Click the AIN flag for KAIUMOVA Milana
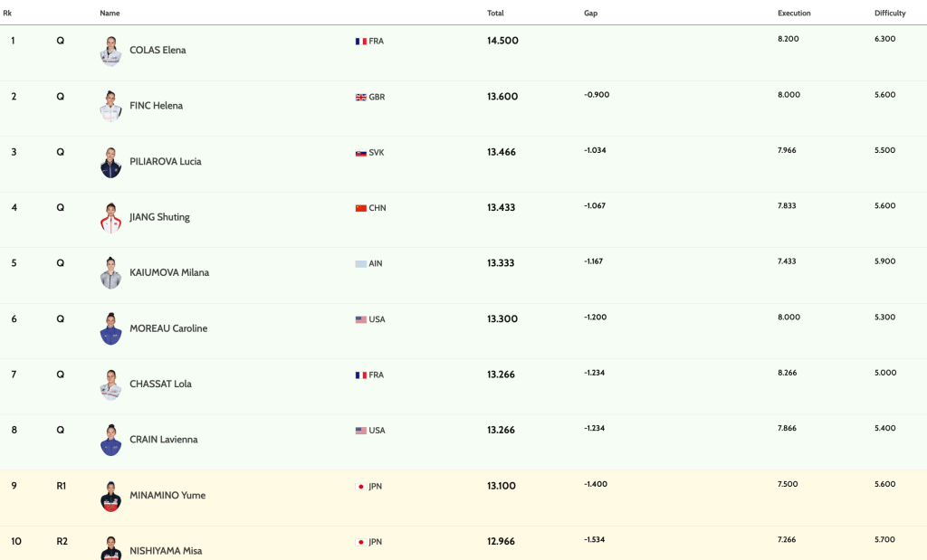Screen dimensions: 927x560 point(360,264)
